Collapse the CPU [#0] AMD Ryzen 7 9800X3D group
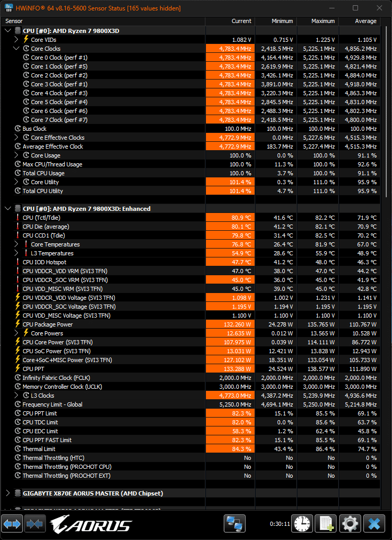This screenshot has width=392, height=540. [x=8, y=31]
